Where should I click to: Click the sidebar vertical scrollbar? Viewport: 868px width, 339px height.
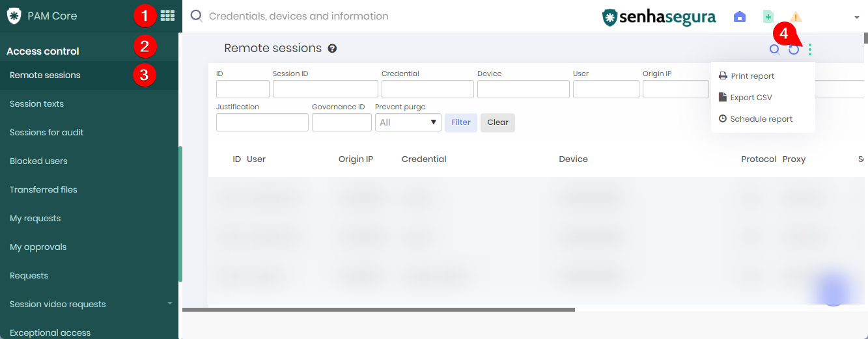[x=180, y=213]
